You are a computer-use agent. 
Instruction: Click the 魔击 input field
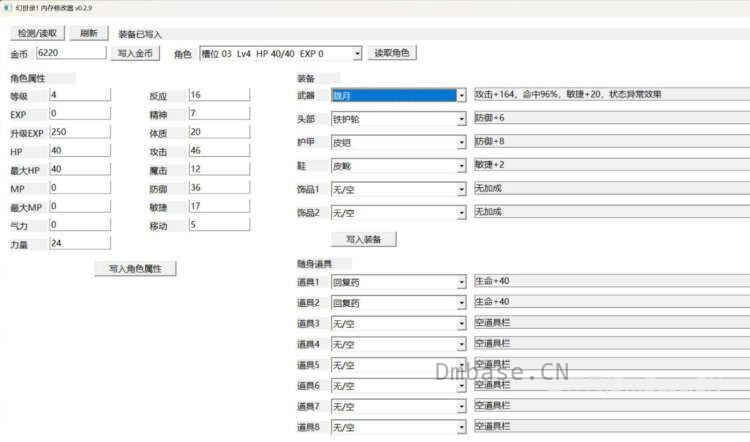(219, 169)
